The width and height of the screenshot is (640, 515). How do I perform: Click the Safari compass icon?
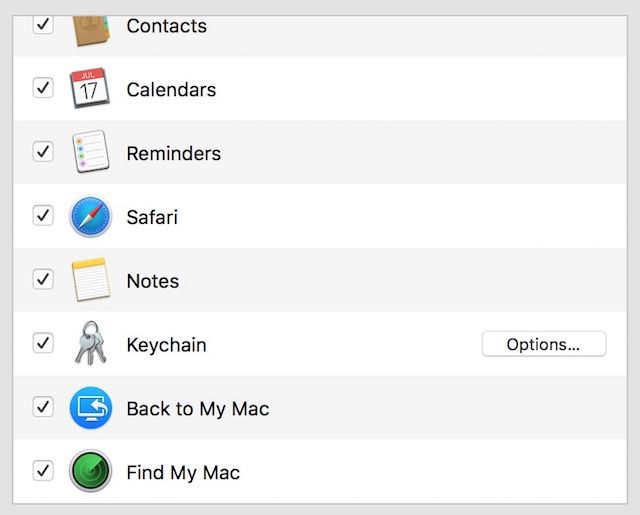click(x=91, y=216)
